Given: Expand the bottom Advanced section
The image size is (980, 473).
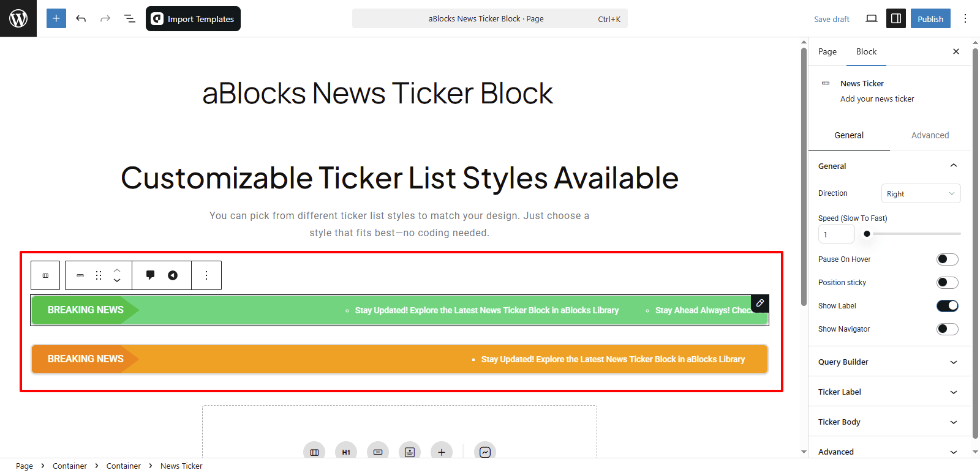Looking at the screenshot, I should pyautogui.click(x=889, y=452).
